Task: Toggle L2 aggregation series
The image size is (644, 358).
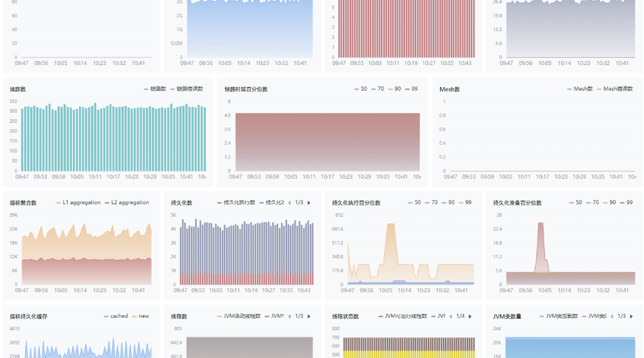Action: (127, 203)
